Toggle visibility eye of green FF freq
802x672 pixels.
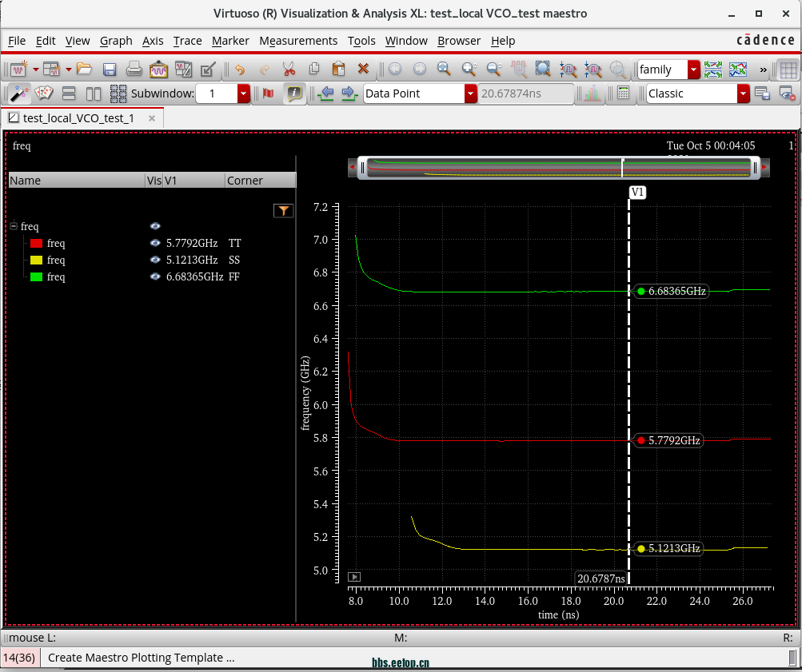(155, 277)
